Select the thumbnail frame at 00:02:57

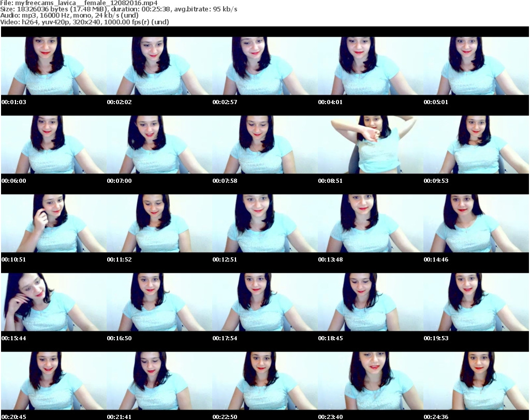265,66
